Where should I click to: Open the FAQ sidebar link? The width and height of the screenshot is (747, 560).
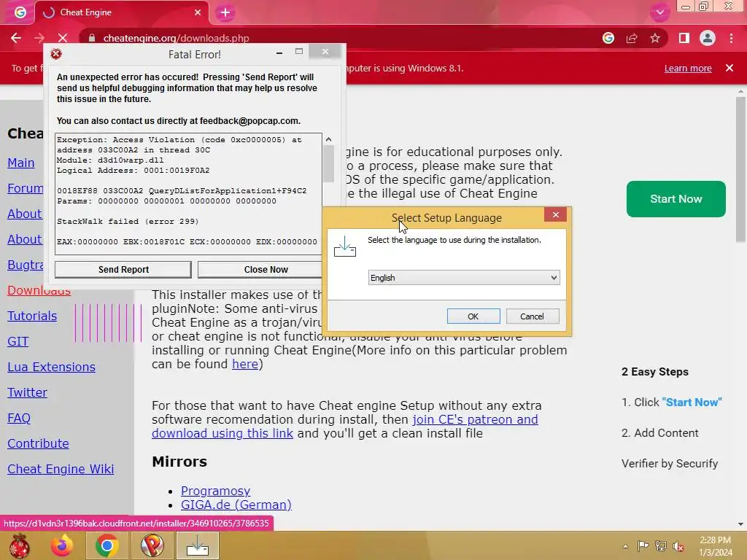point(19,418)
